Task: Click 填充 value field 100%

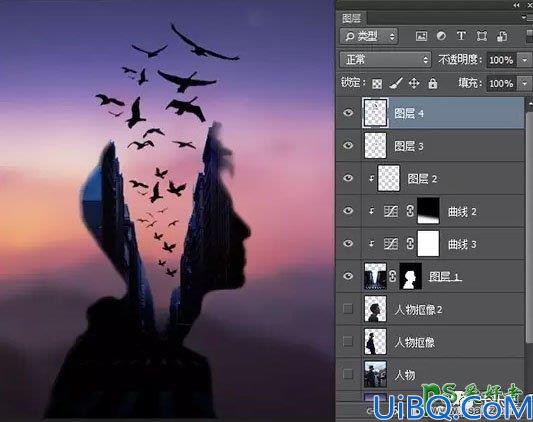Action: click(501, 83)
